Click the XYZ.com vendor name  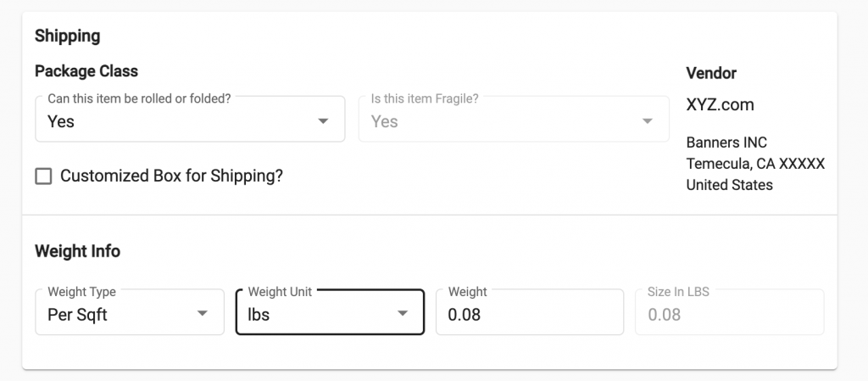[720, 105]
